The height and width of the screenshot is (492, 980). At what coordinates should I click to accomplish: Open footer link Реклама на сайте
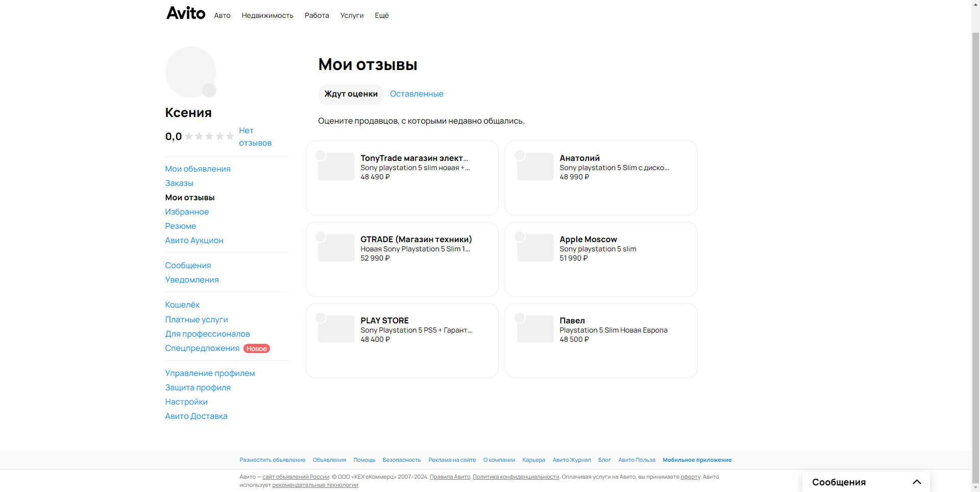tap(452, 460)
